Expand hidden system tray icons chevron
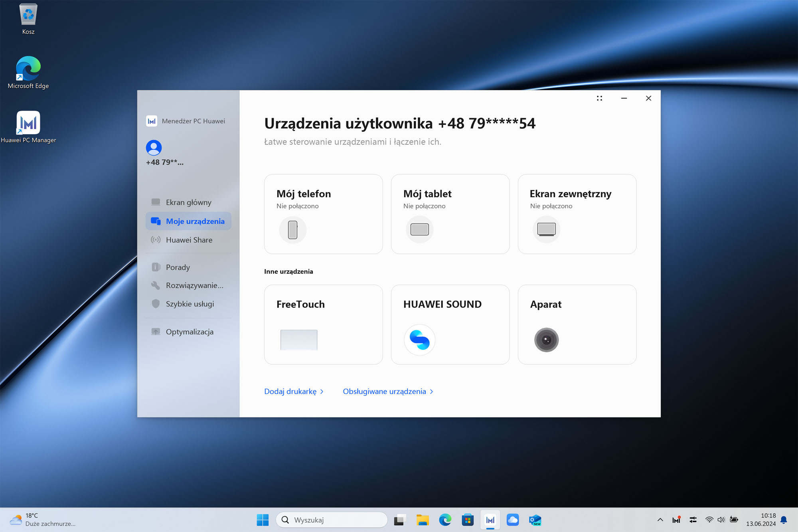798x532 pixels. [660, 520]
